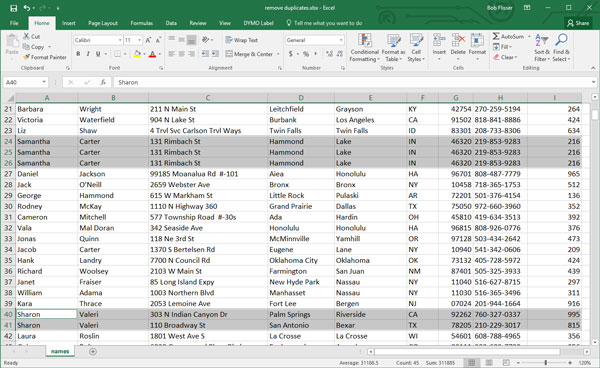Screen dimensions: 600x368
Task: Toggle right text alignment
Action: pos(192,54)
